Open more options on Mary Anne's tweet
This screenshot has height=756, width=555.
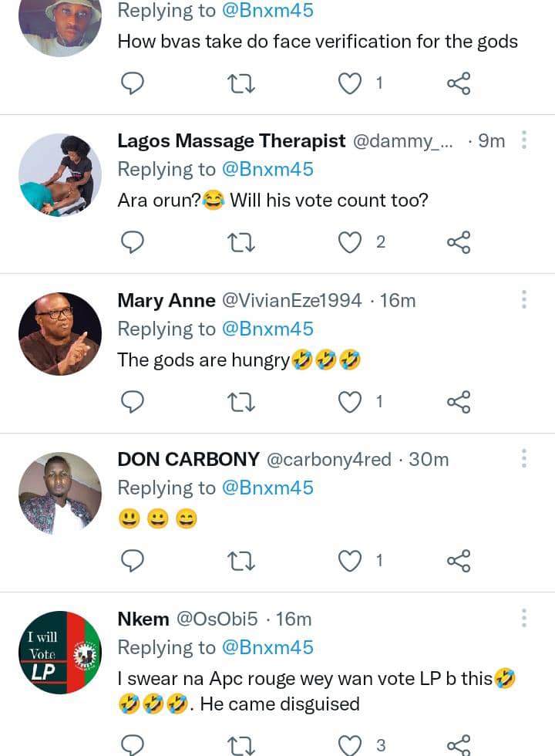coord(524,300)
